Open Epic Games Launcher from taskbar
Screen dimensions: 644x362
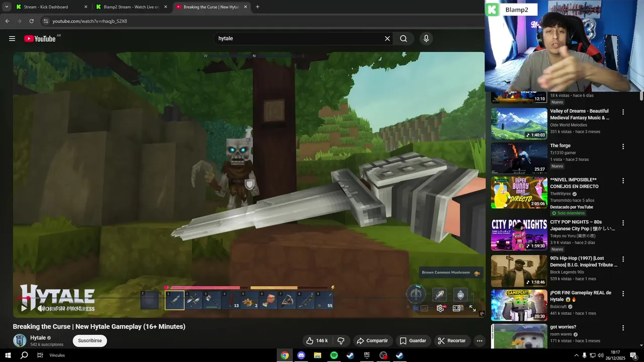click(367, 355)
